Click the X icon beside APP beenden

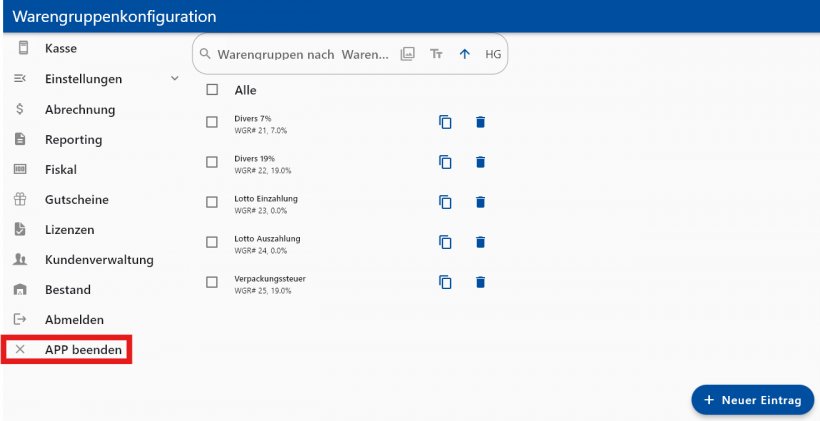[x=20, y=349]
